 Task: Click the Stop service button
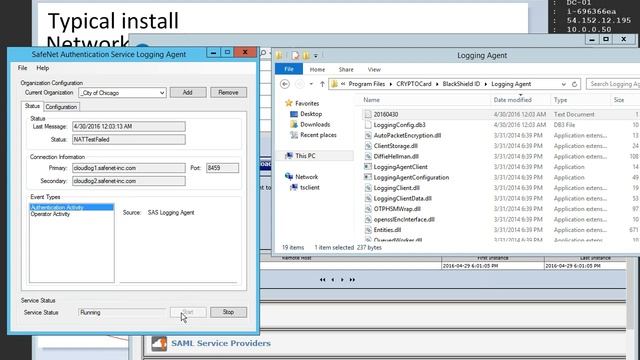[x=228, y=312]
